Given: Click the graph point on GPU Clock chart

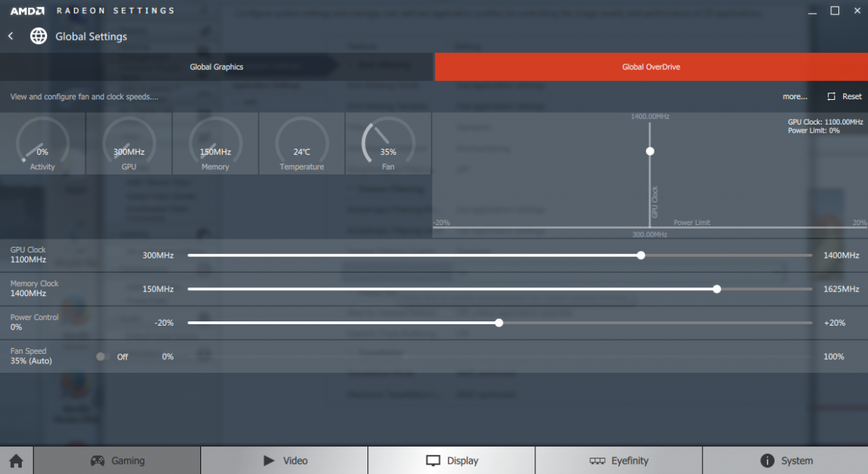Looking at the screenshot, I should (650, 151).
